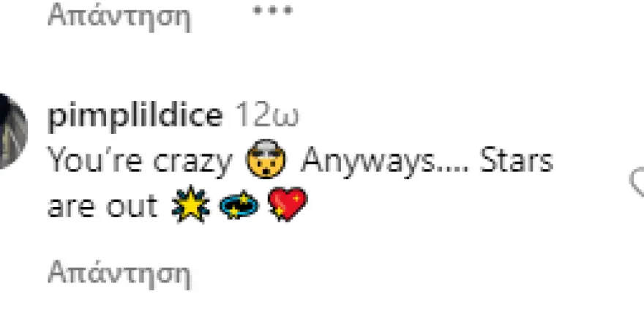This screenshot has width=644, height=313.
Task: Click the sparkling red heart emoji
Action: tap(287, 204)
